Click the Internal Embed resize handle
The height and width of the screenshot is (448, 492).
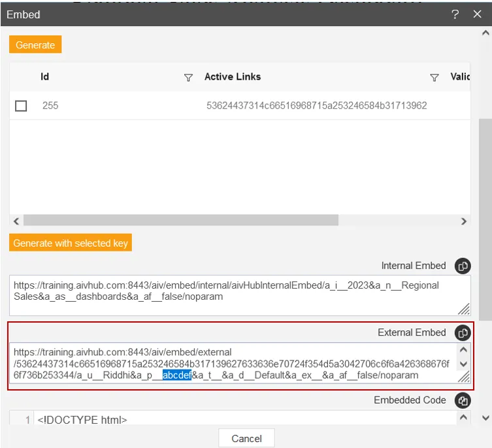pyautogui.click(x=464, y=309)
